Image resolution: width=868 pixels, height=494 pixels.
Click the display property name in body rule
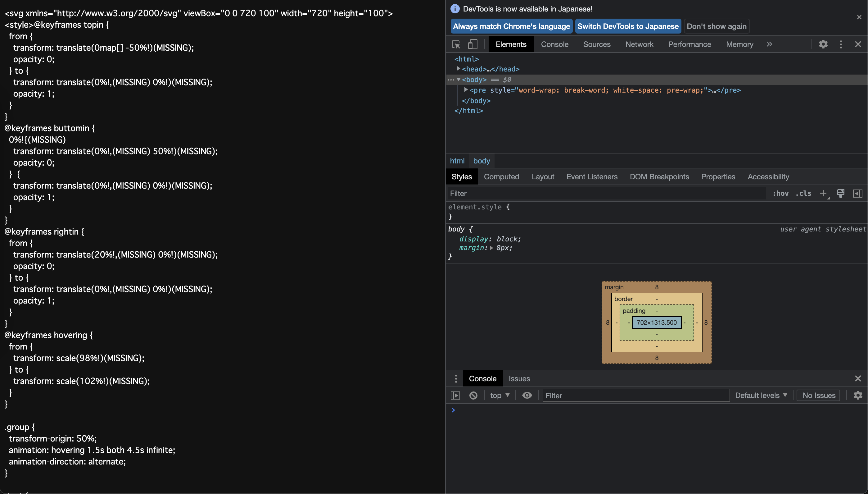coord(473,239)
